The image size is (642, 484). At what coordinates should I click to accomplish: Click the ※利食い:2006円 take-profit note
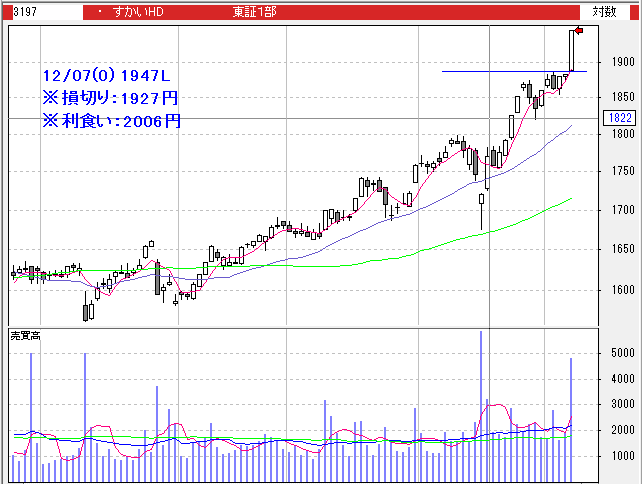tap(110, 121)
